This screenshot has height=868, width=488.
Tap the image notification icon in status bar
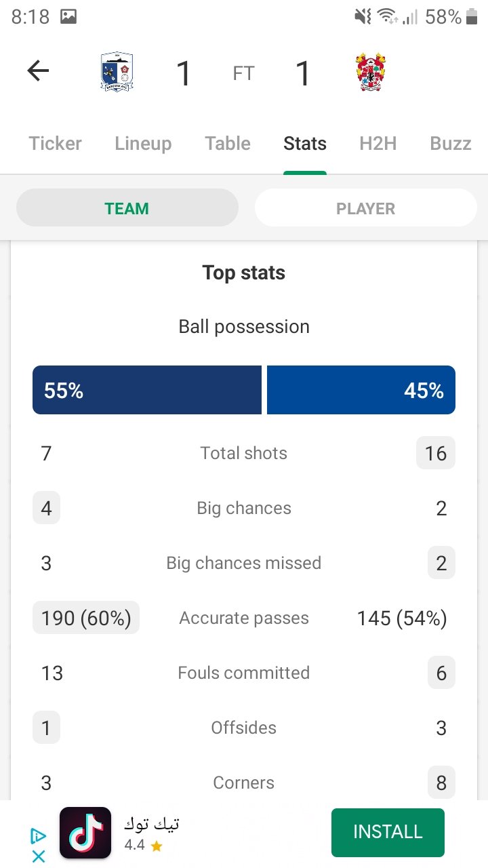click(68, 17)
